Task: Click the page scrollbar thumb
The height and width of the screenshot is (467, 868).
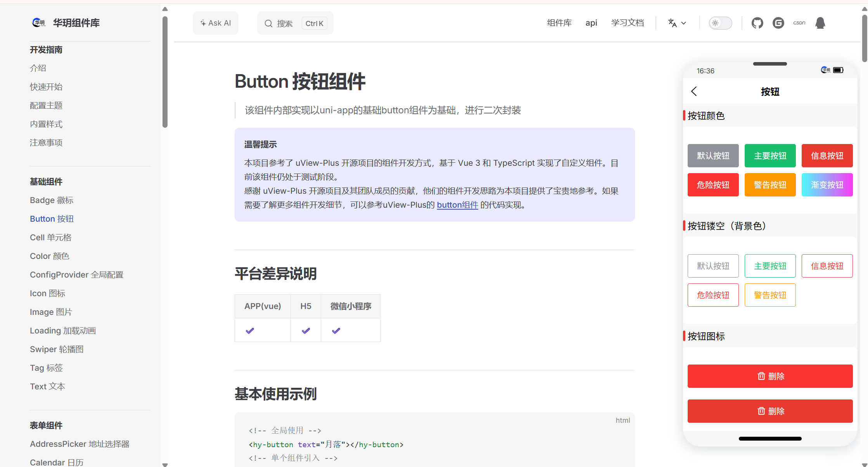Action: click(865, 38)
